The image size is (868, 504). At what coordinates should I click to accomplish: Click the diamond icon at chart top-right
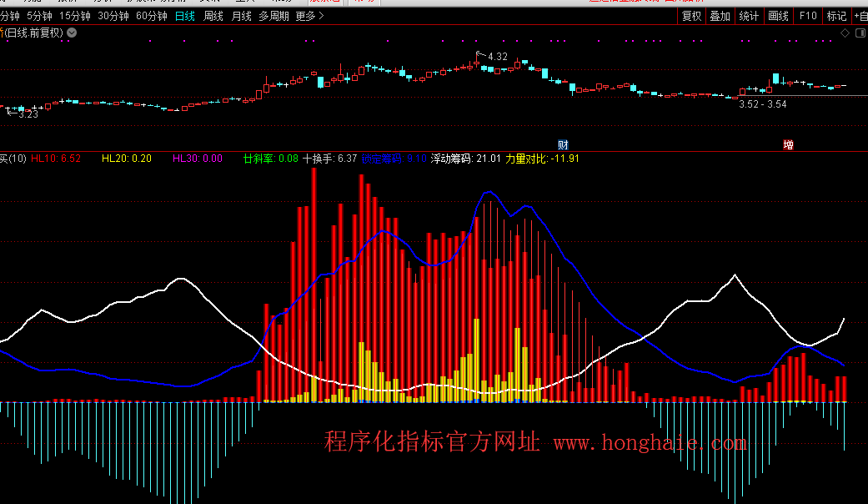tap(845, 33)
